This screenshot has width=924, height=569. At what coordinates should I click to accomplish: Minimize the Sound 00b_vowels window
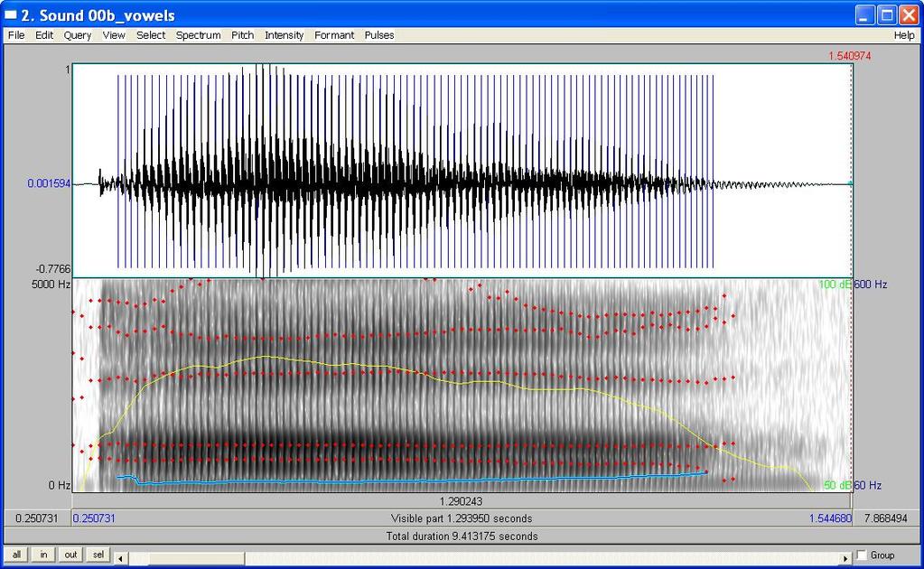pos(865,14)
